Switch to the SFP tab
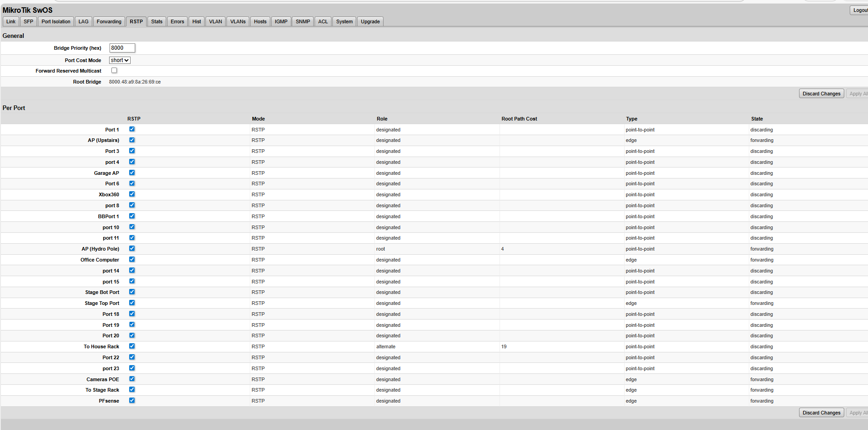868x430 pixels. coord(28,21)
